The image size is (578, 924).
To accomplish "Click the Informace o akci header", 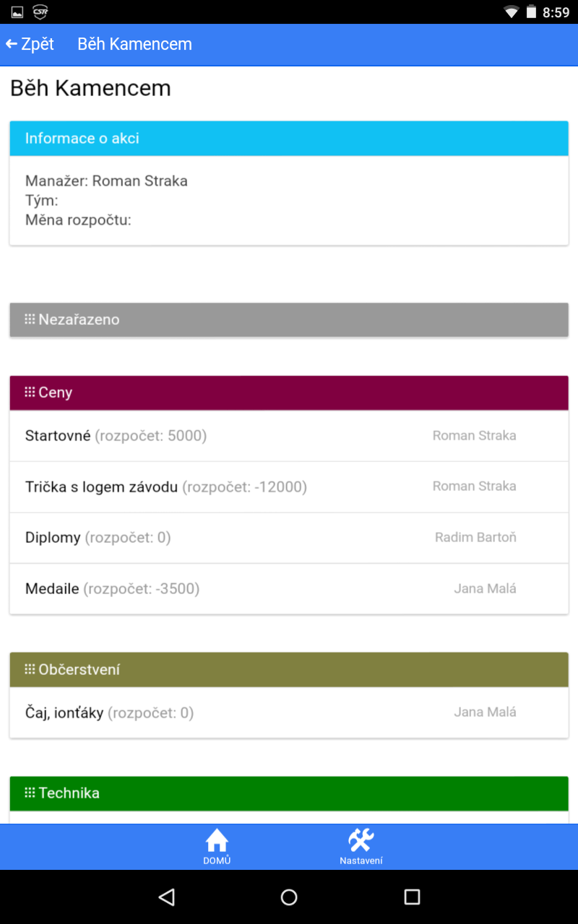I will (289, 139).
